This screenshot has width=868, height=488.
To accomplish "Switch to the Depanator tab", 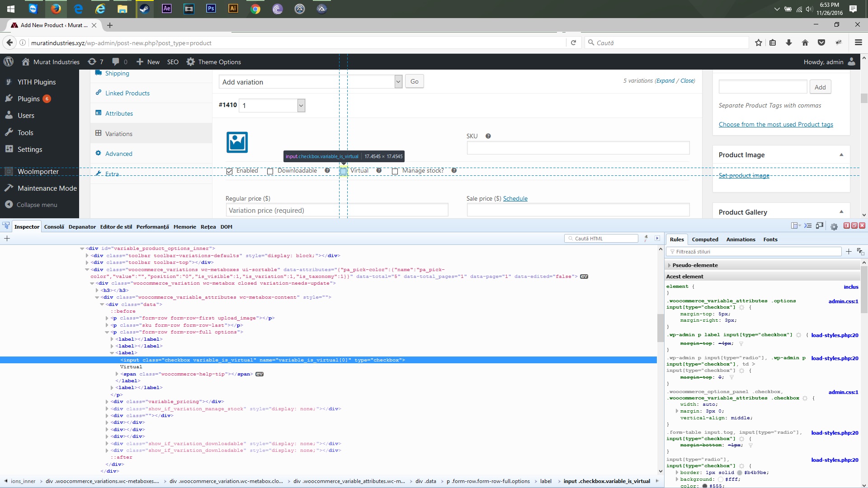I will tap(82, 227).
